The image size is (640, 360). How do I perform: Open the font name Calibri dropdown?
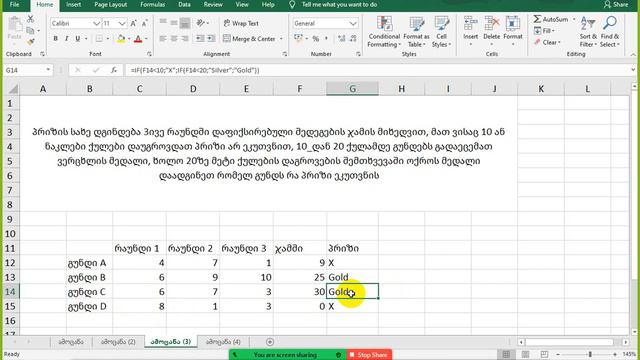[96, 23]
